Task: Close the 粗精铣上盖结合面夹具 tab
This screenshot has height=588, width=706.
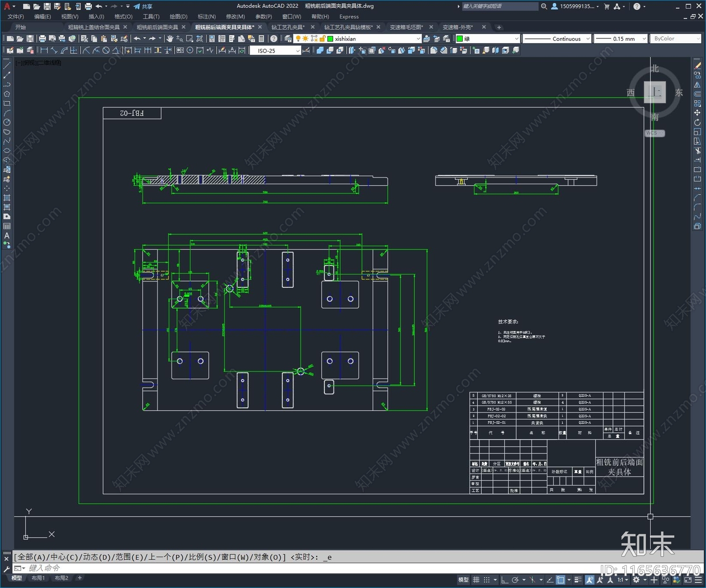Action: pos(125,27)
